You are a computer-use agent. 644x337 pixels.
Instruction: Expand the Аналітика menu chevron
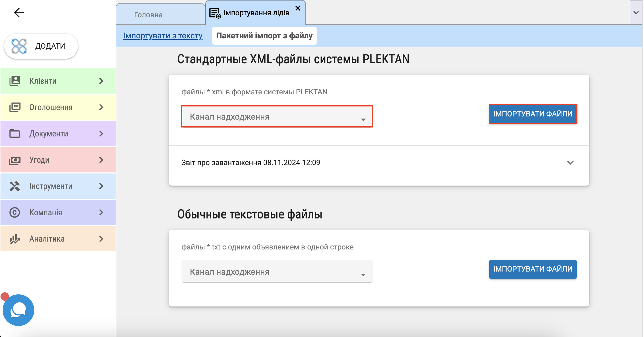coord(101,239)
